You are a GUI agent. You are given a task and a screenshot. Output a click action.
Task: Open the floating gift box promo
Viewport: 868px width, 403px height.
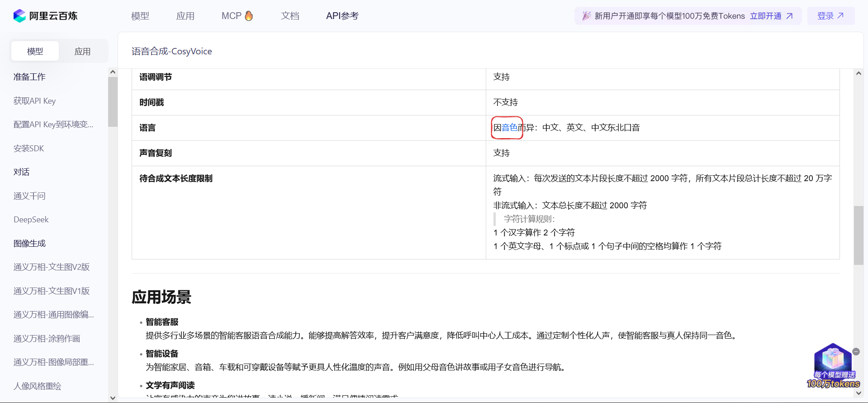tap(833, 366)
